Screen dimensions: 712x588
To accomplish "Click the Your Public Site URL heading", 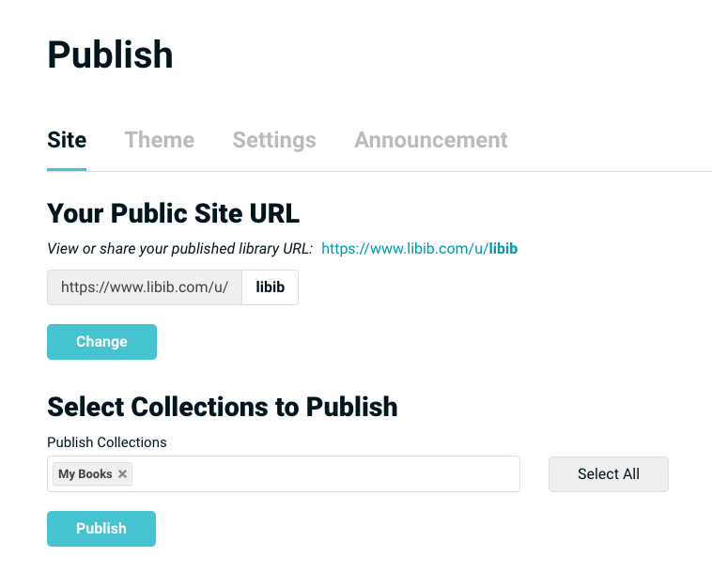I will click(173, 213).
